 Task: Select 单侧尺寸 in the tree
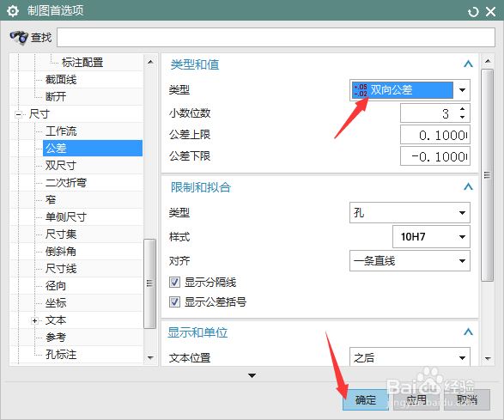[66, 216]
